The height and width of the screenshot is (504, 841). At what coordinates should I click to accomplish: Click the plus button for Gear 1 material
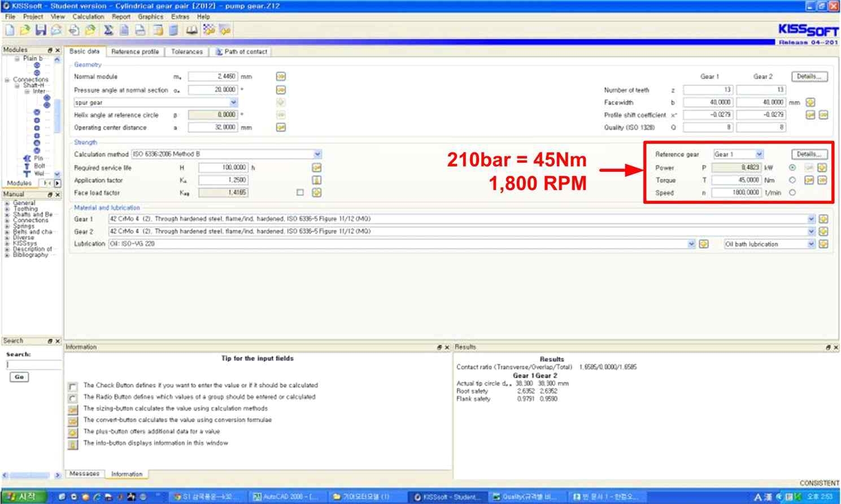823,219
